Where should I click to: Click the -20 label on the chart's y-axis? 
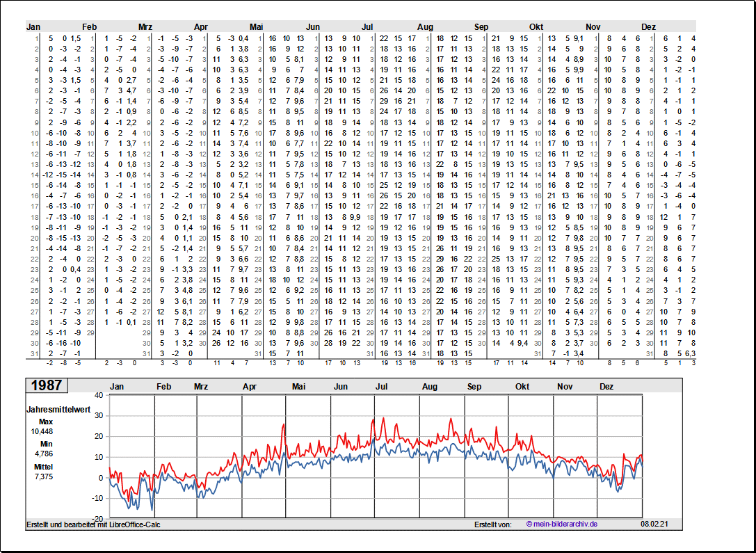click(97, 519)
